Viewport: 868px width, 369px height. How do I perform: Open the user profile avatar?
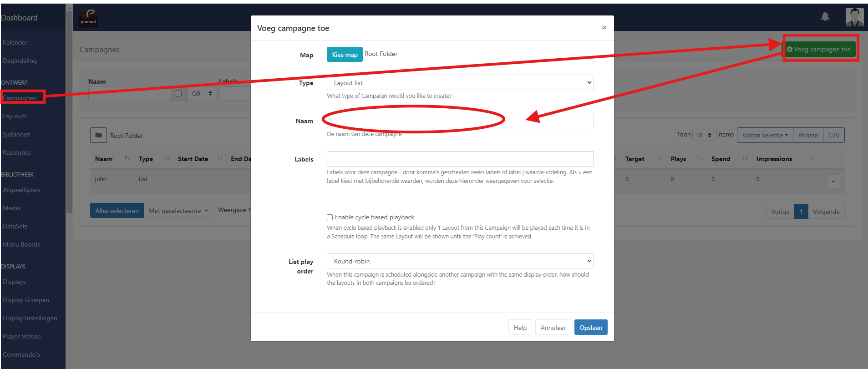coord(854,17)
